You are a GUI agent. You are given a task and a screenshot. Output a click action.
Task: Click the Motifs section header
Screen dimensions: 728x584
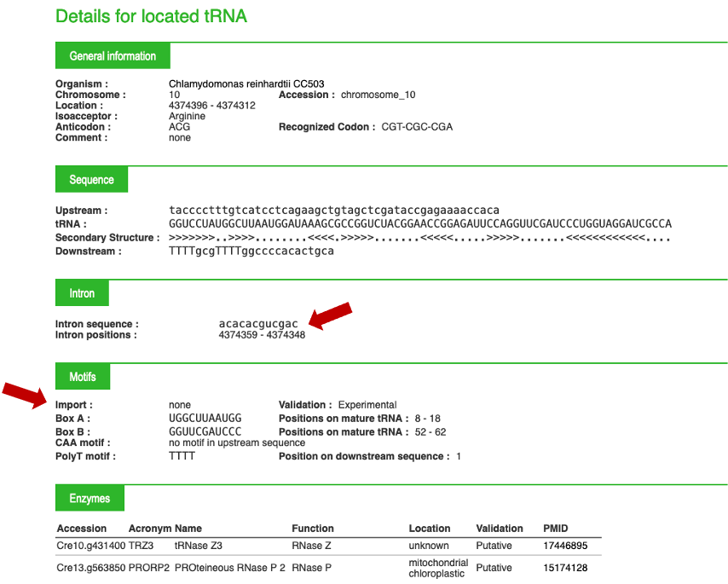pyautogui.click(x=83, y=376)
